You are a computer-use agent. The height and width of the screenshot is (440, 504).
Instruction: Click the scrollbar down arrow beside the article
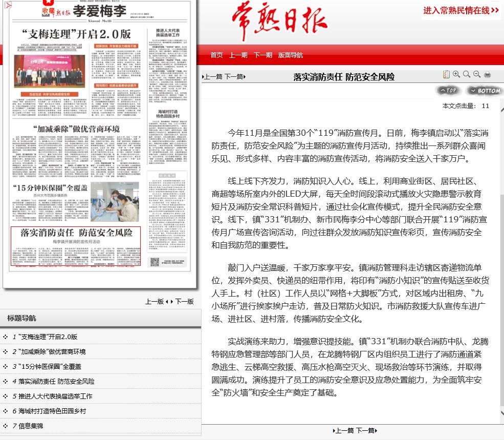(x=502, y=413)
